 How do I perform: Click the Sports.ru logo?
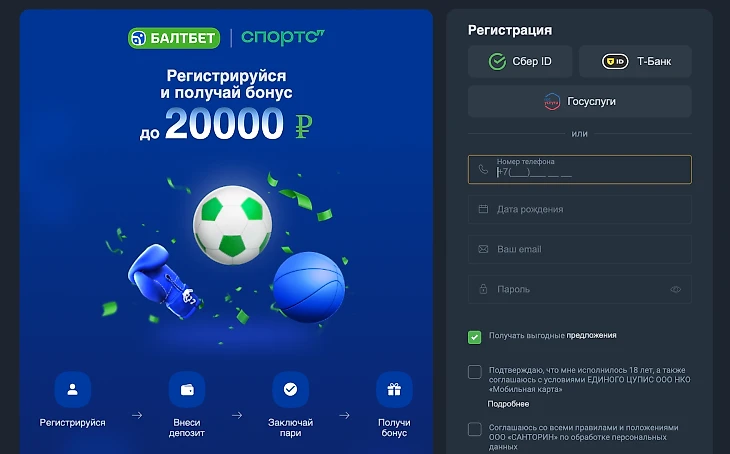[x=283, y=37]
